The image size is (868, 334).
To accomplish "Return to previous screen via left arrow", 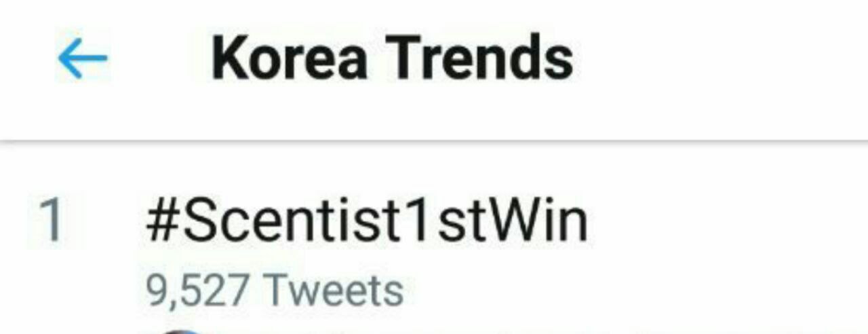I will pos(83,58).
